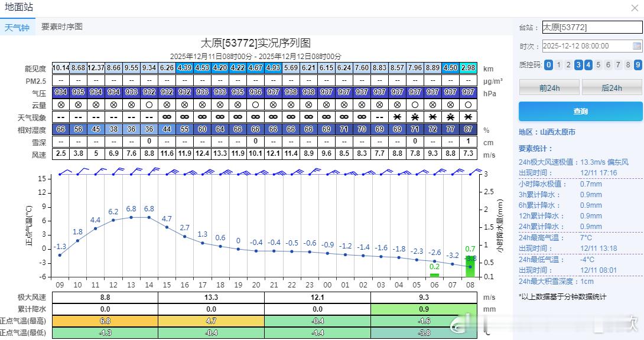Toggle quality control code 4
The width and height of the screenshot is (644, 340).
[588, 65]
